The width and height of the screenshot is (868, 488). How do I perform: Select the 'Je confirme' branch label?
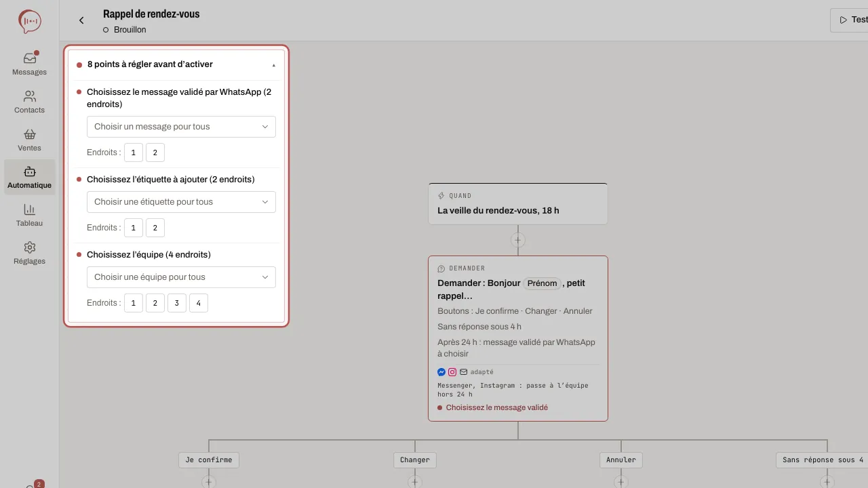pos(209,460)
